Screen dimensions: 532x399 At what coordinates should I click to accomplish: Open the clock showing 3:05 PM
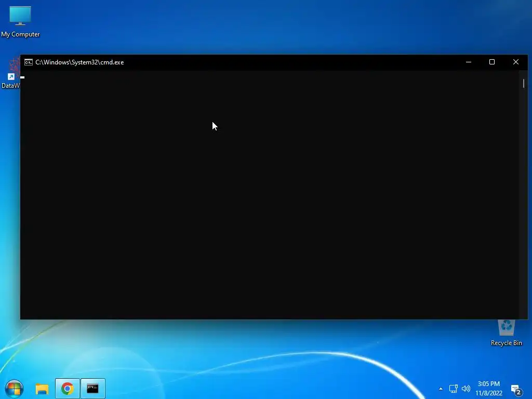click(x=488, y=389)
